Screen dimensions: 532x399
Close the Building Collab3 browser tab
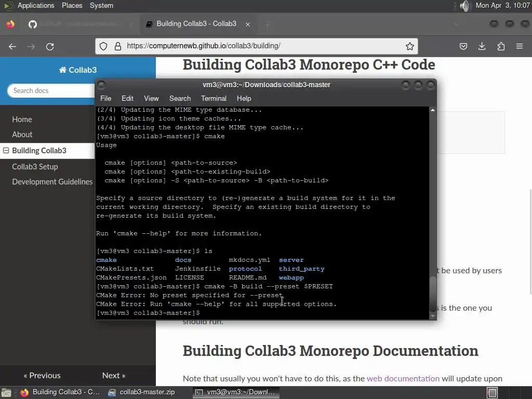[x=248, y=24]
